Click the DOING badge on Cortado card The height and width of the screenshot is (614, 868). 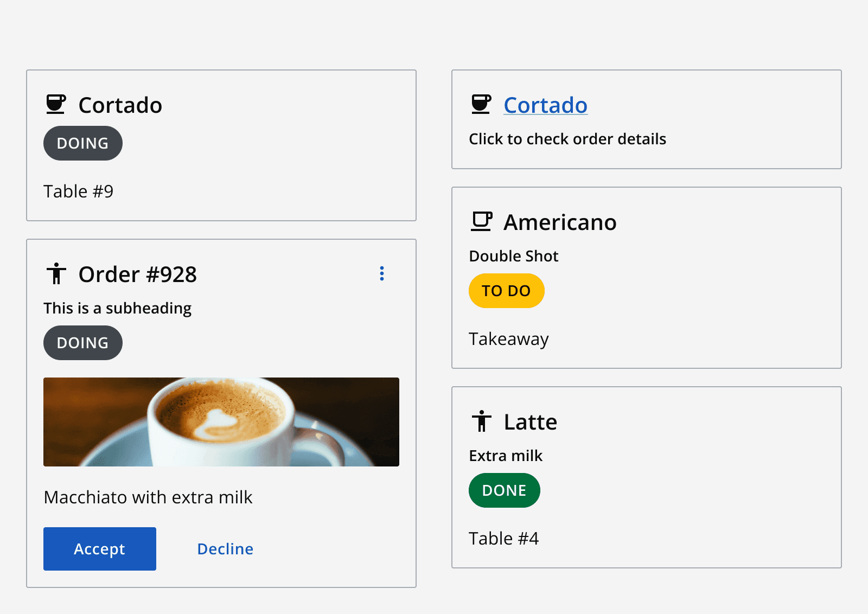pos(82,143)
